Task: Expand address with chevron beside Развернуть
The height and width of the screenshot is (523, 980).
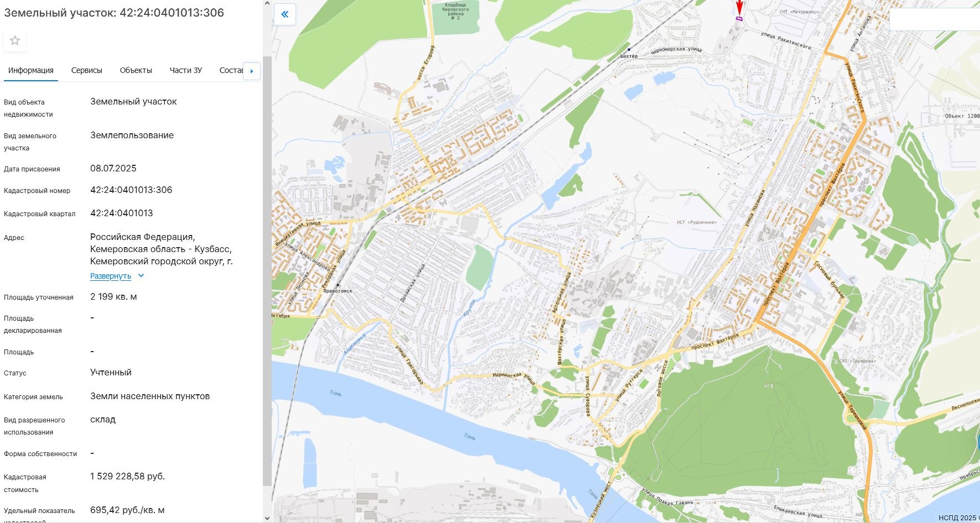Action: [x=141, y=276]
